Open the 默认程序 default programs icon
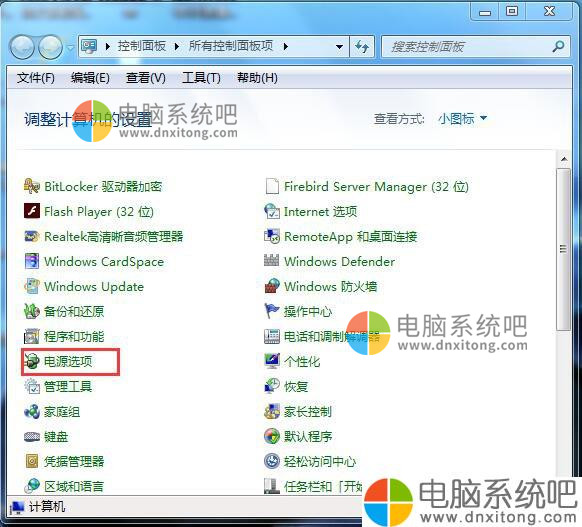The height and width of the screenshot is (527, 582). click(272, 436)
